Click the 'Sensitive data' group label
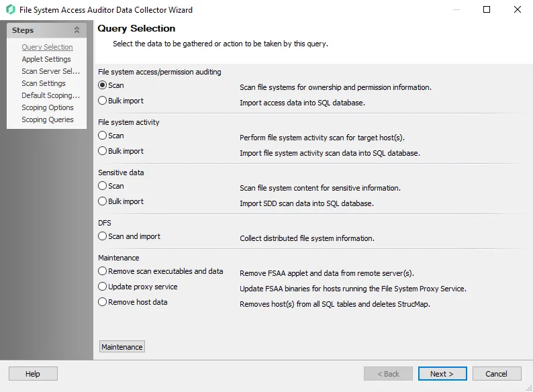The width and height of the screenshot is (533, 392). [121, 173]
